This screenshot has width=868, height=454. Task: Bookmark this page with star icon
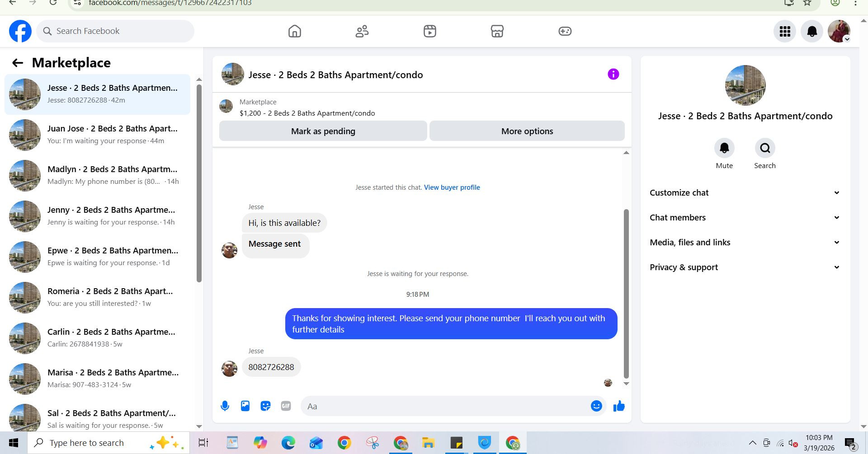pos(807,3)
